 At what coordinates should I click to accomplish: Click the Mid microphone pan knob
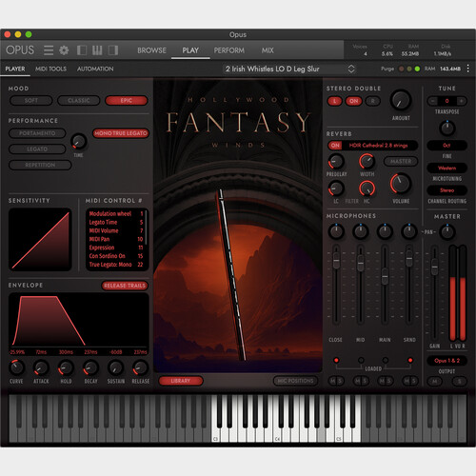[360, 231]
